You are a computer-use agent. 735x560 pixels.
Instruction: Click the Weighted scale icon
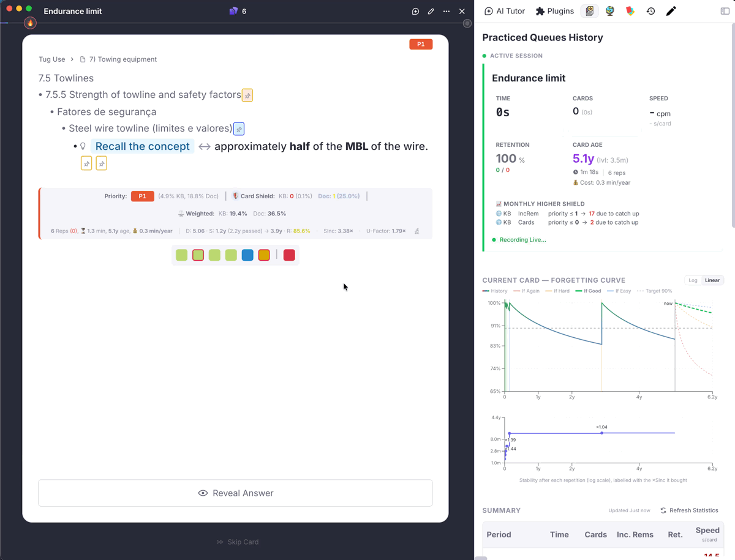[181, 214]
